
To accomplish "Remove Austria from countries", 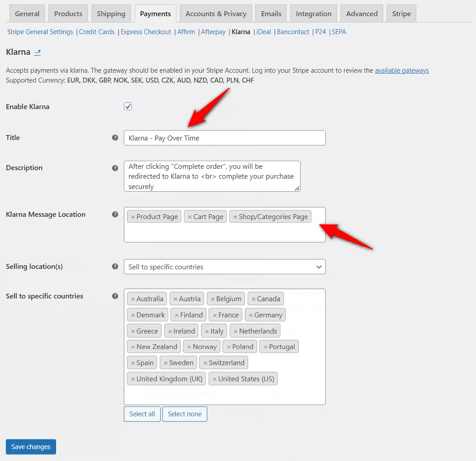I will tap(175, 299).
